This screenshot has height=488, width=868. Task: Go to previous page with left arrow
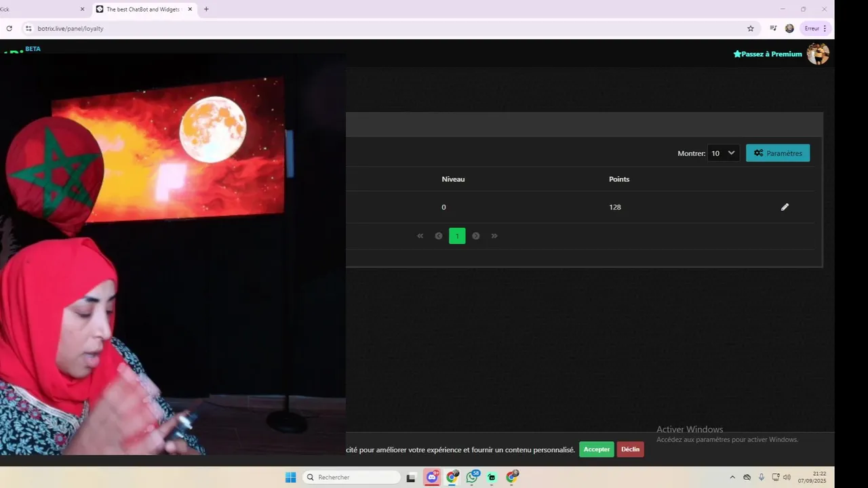(x=439, y=236)
